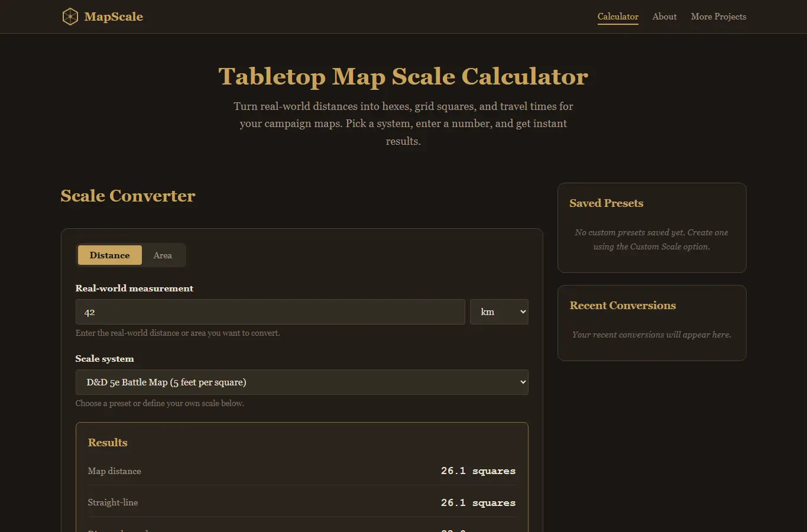Click the Scale system label
The width and height of the screenshot is (807, 532).
pos(105,359)
